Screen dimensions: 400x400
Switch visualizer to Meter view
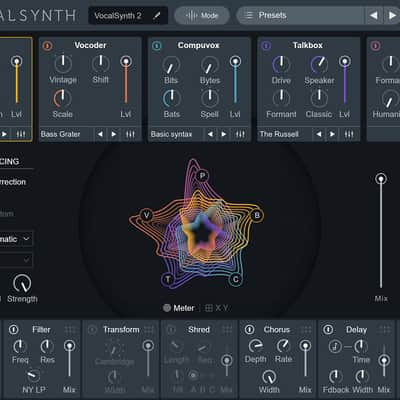[179, 308]
